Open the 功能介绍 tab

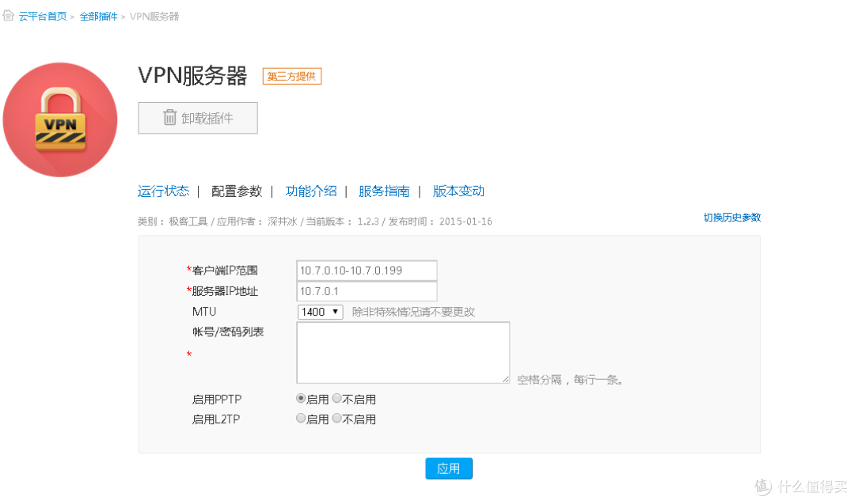[311, 191]
